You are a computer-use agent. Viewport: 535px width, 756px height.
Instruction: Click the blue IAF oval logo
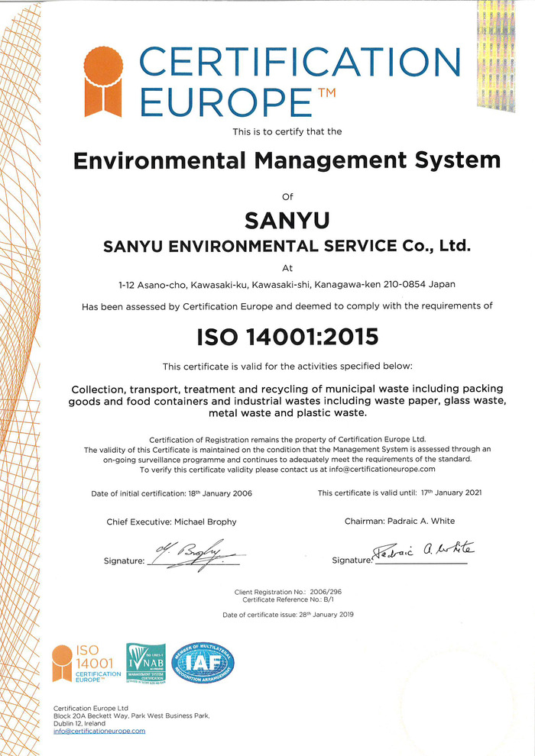(206, 663)
